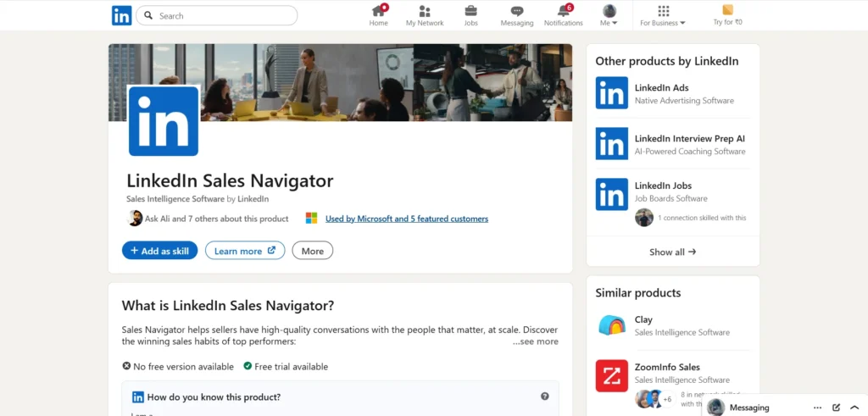Click the help question mark icon
This screenshot has height=416, width=868.
tap(545, 396)
